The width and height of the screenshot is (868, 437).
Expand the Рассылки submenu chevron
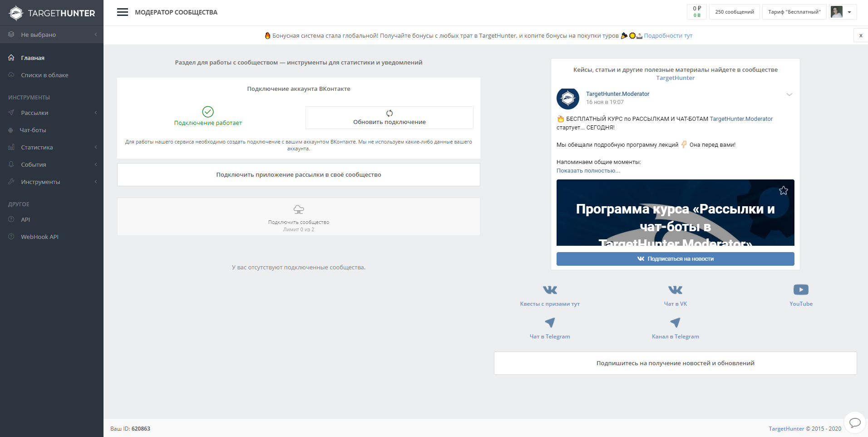coord(96,113)
